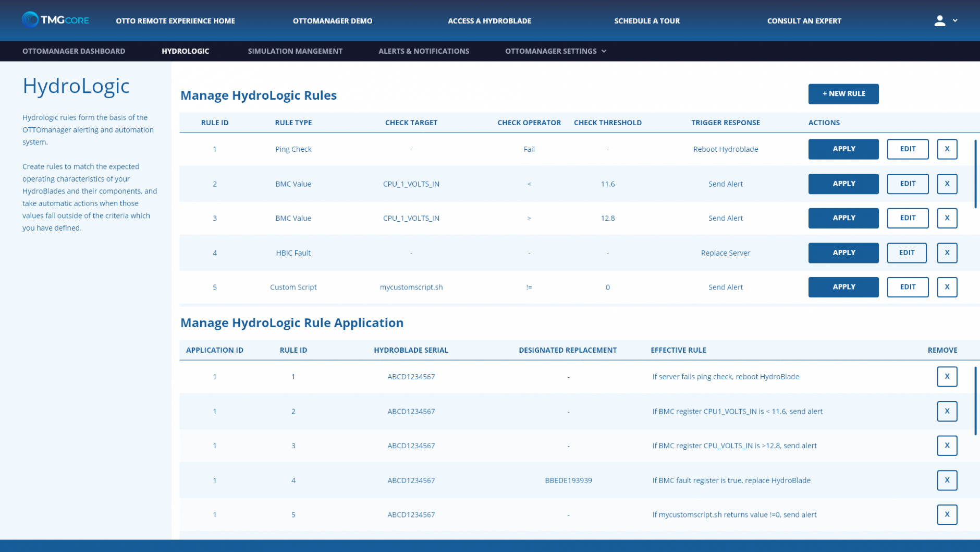The width and height of the screenshot is (980, 552).
Task: Click the HYDROBLADE SERIAL column header
Action: 411,350
